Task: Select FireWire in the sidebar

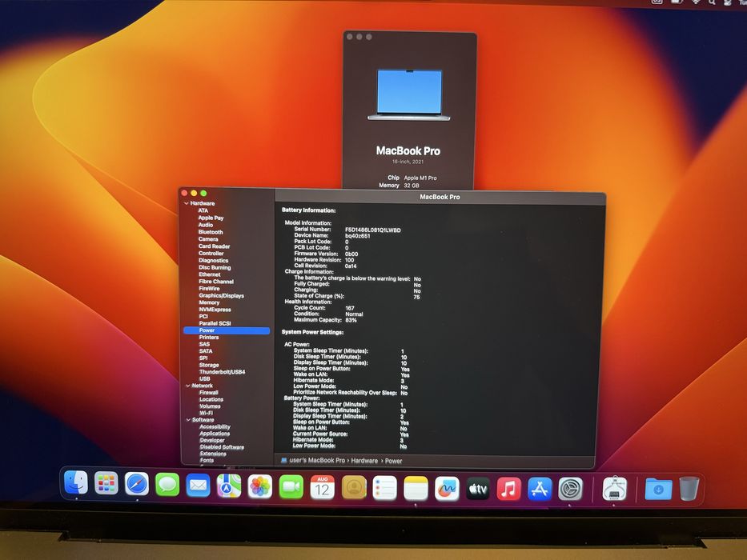Action: click(209, 289)
